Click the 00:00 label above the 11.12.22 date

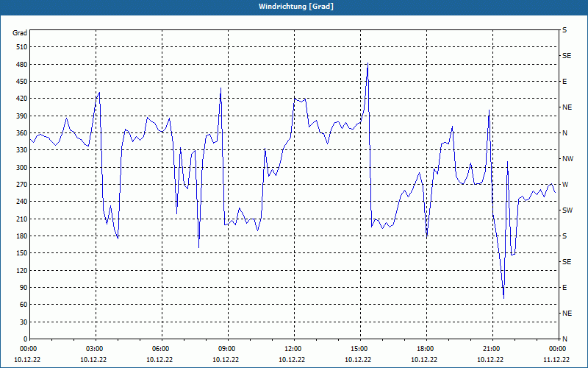559,349
